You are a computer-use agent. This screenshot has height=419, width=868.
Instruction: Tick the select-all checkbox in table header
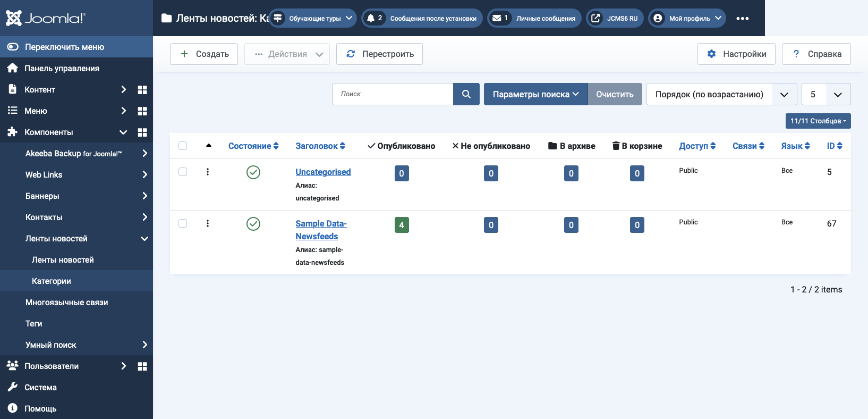[x=183, y=146]
